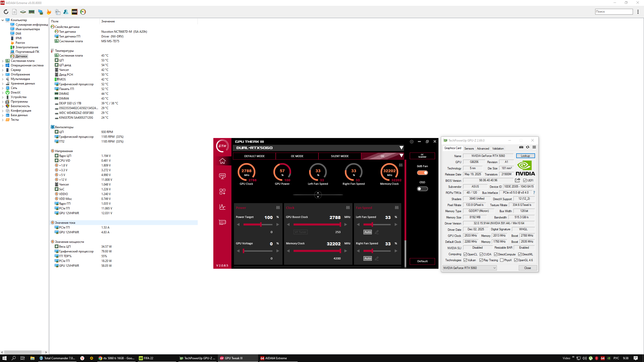Click the Close button in GPU-Z

(528, 268)
